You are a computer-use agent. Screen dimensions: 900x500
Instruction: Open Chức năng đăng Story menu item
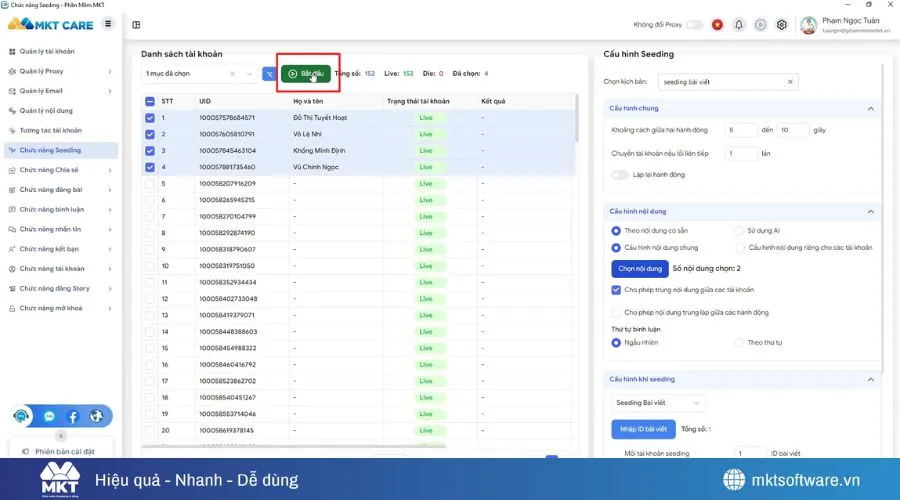pos(60,289)
